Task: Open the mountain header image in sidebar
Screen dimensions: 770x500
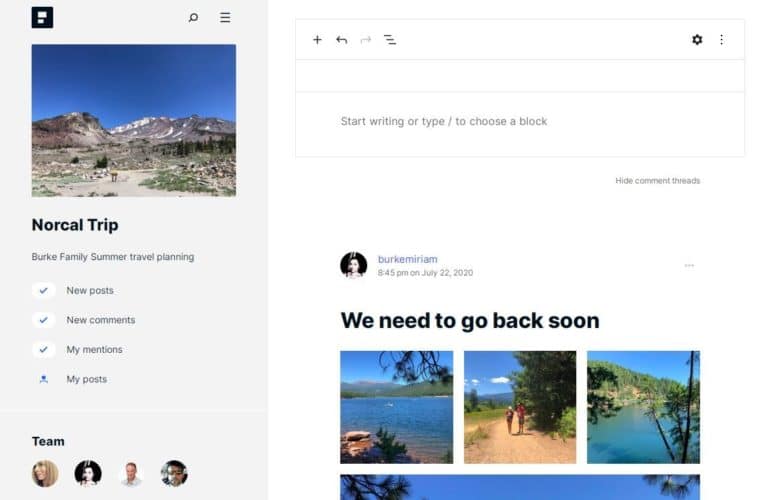Action: [x=134, y=120]
